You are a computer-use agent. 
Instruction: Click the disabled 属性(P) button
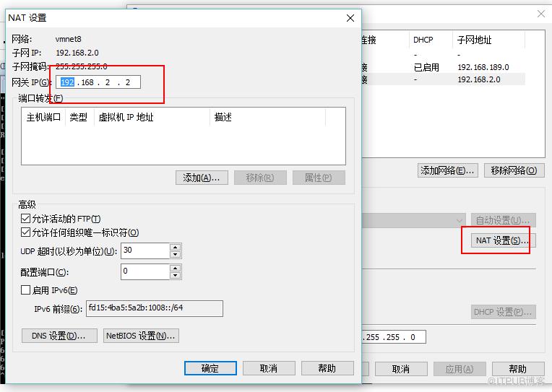tap(319, 178)
